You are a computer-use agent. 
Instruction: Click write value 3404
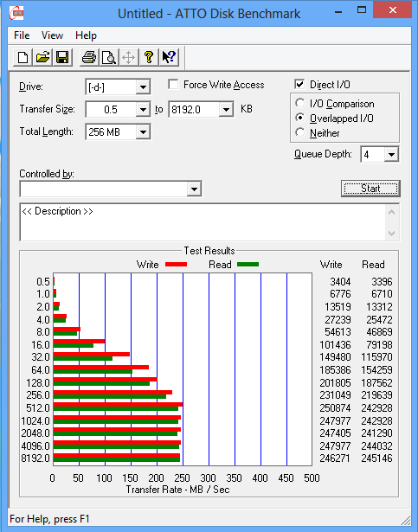(x=340, y=282)
